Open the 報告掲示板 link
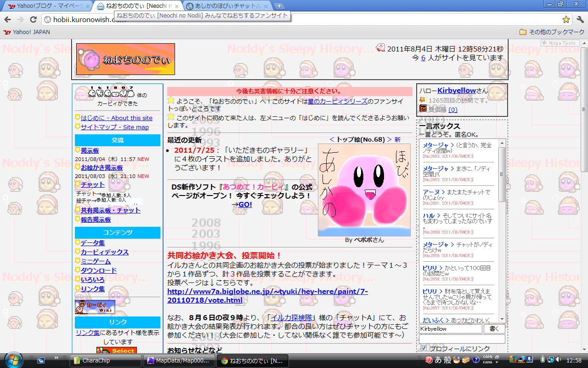 (x=96, y=219)
